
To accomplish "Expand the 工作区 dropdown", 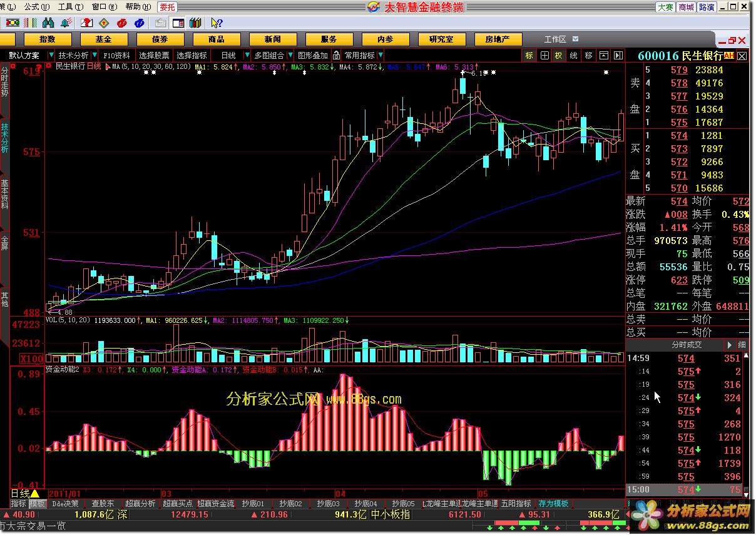I will coord(575,39).
